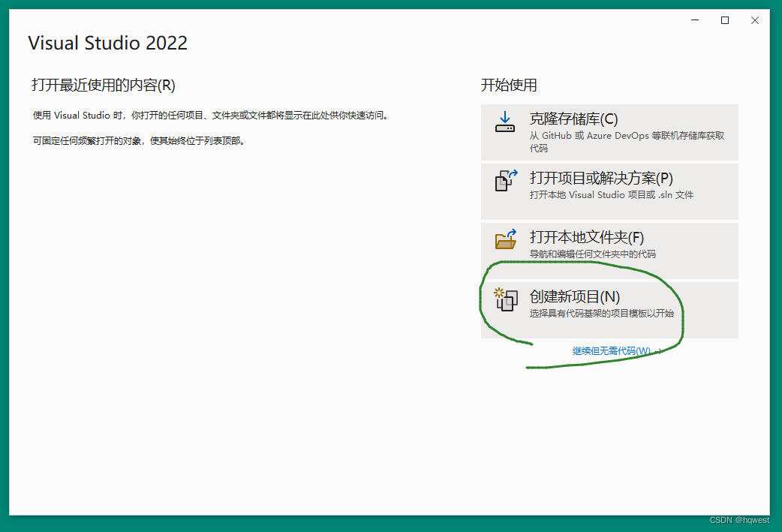Viewport: 782px width, 532px height.
Task: Click the 打开最近使用的内容(R) heading
Action: click(x=104, y=85)
